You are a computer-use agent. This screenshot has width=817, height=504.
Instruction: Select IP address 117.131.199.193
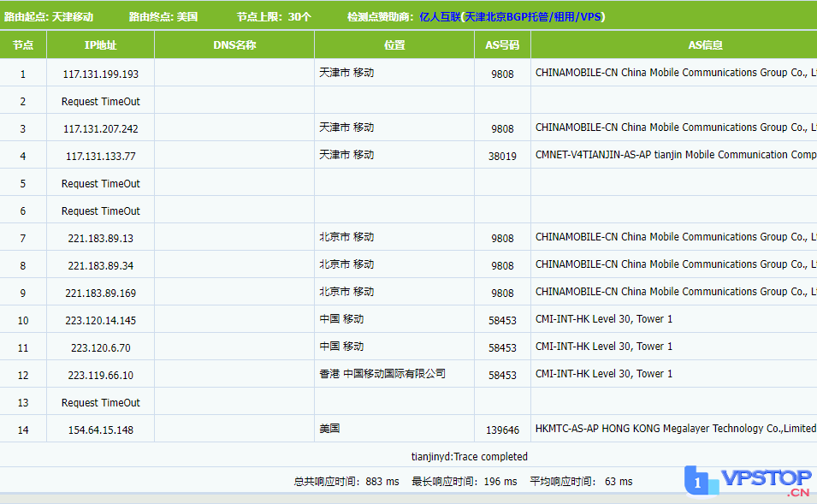click(101, 74)
